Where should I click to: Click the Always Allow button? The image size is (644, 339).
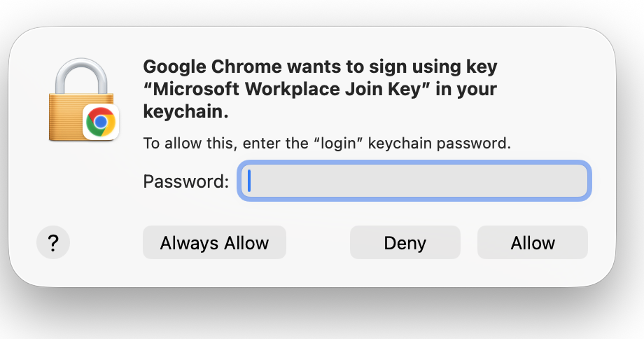tap(214, 242)
